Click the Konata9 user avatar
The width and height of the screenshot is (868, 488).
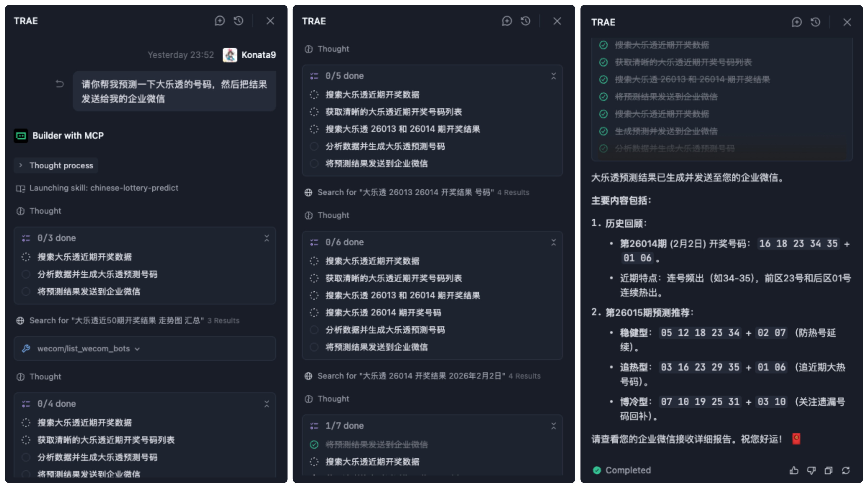point(231,55)
